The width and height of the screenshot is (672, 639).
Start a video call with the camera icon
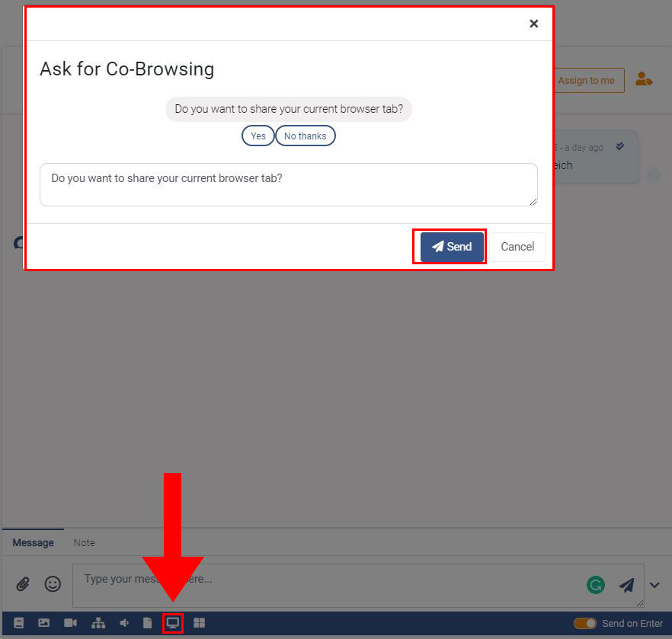pyautogui.click(x=70, y=623)
